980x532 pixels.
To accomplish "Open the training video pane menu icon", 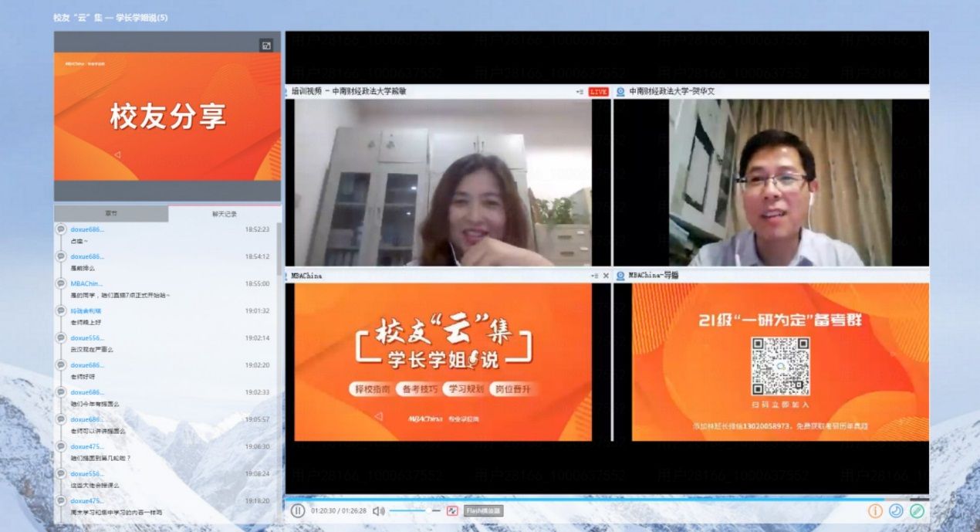I will 580,91.
